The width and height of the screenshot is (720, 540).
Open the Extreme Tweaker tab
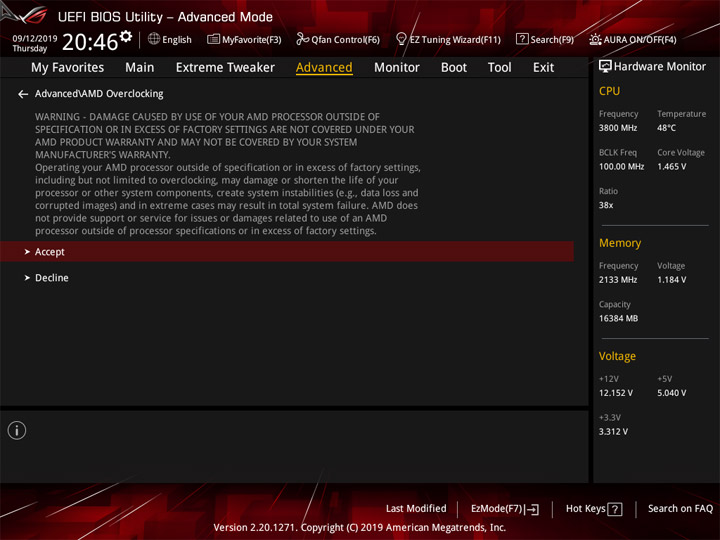tap(225, 68)
